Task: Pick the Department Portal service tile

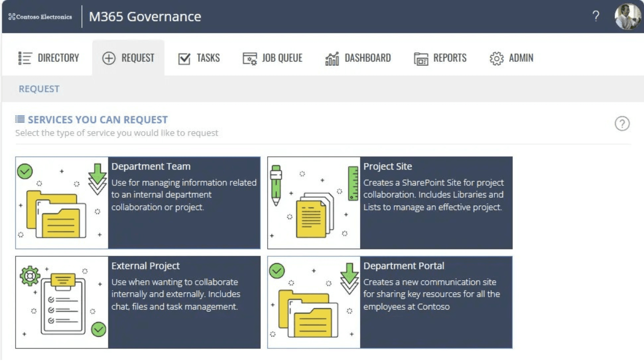Action: 390,302
